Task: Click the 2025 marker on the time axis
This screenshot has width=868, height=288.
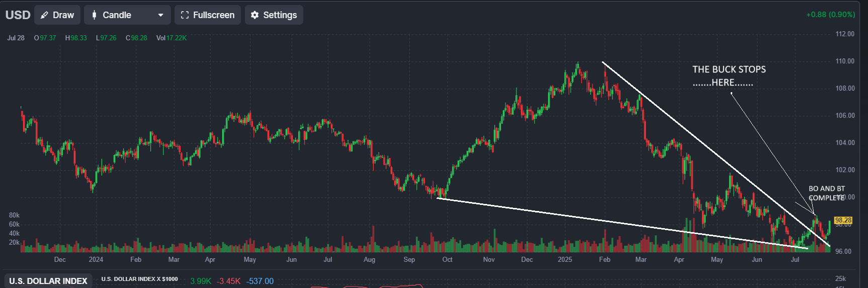Action: click(x=565, y=260)
